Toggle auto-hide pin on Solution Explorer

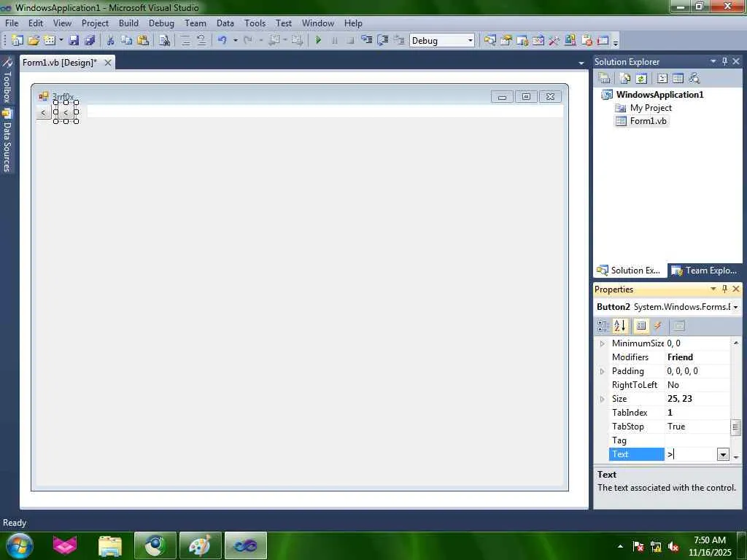tap(724, 61)
